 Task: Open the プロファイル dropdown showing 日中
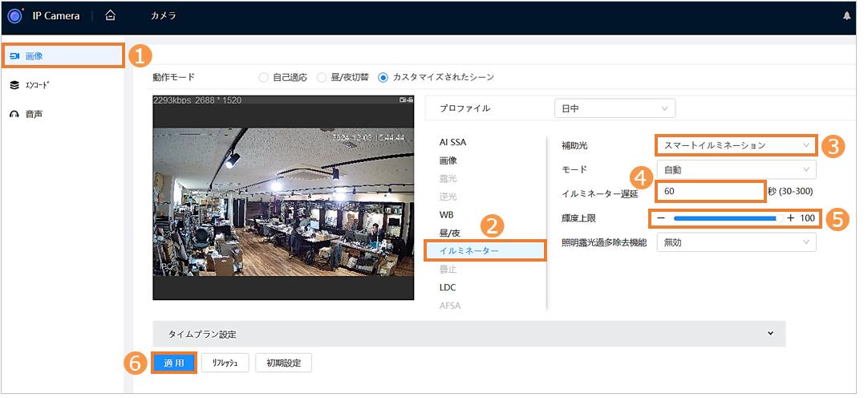point(614,108)
